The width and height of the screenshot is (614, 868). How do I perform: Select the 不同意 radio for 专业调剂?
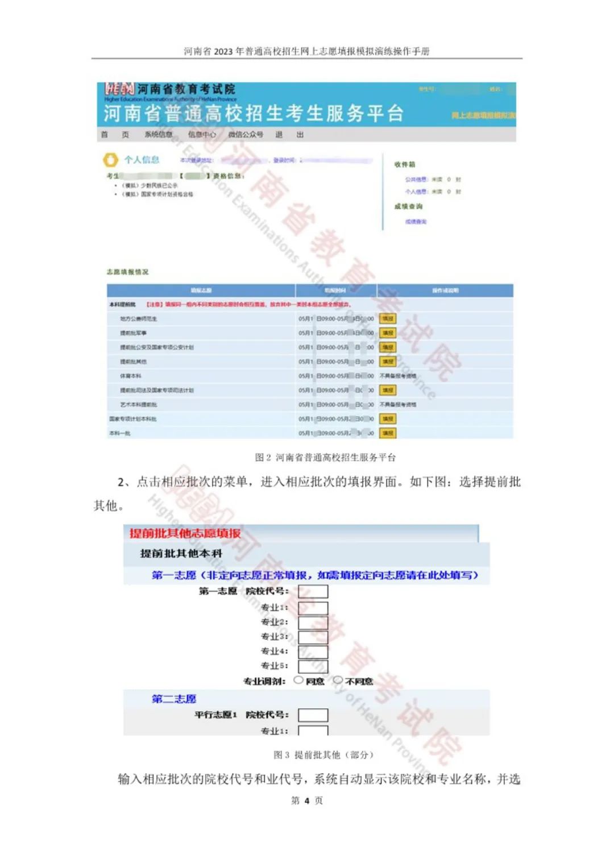pos(338,680)
